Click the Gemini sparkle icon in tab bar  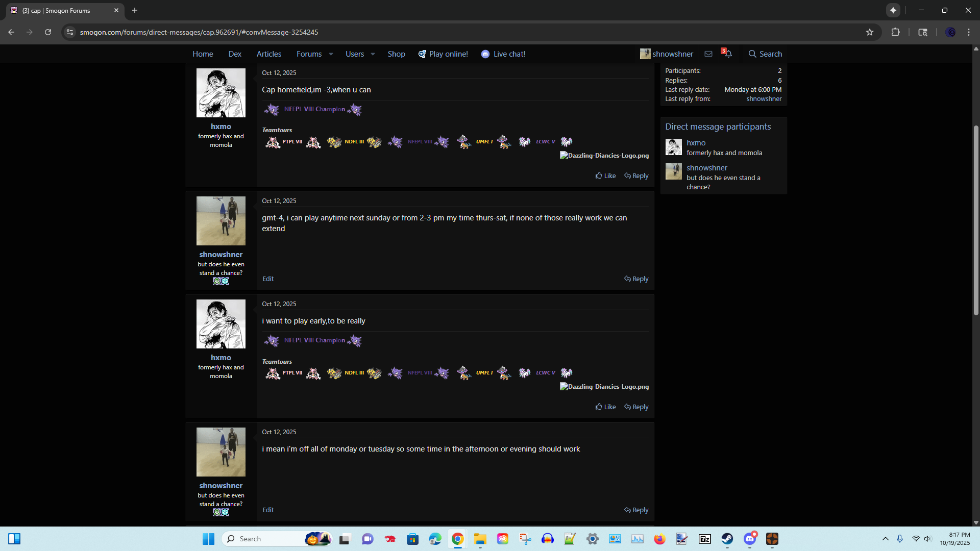tap(893, 10)
